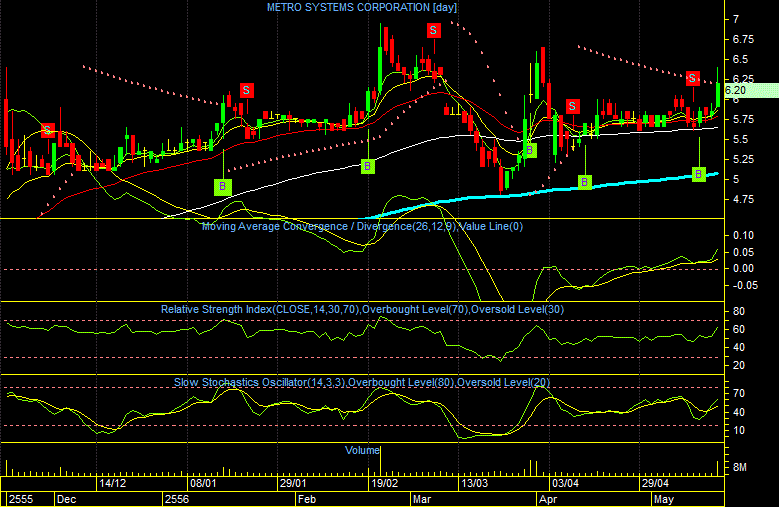Select the S sell marker at the March peak
This screenshot has width=779, height=507.
tap(433, 30)
